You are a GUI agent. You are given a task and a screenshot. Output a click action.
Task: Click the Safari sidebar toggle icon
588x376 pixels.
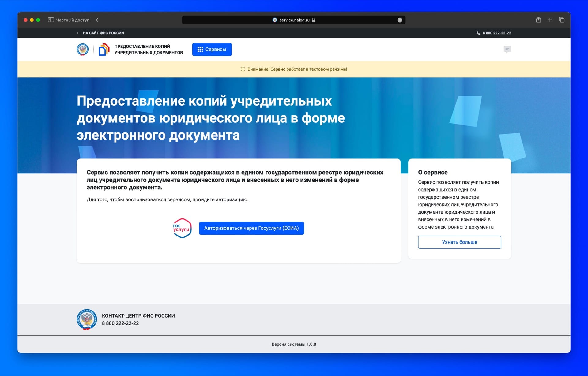51,20
